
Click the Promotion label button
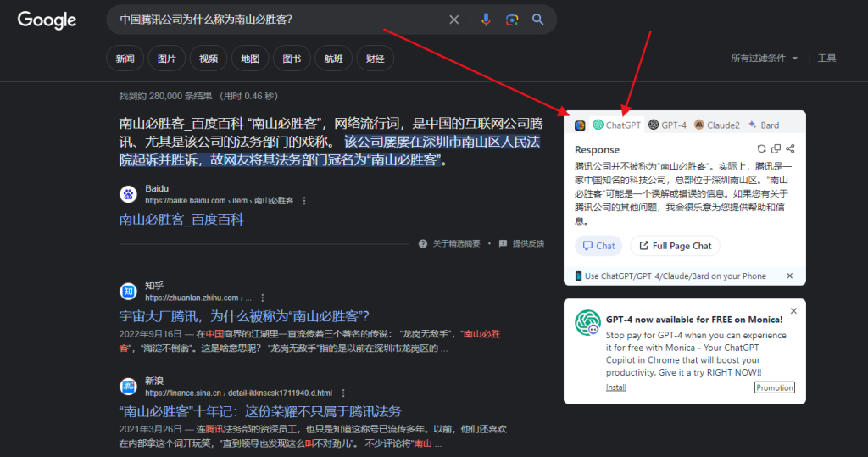[775, 387]
